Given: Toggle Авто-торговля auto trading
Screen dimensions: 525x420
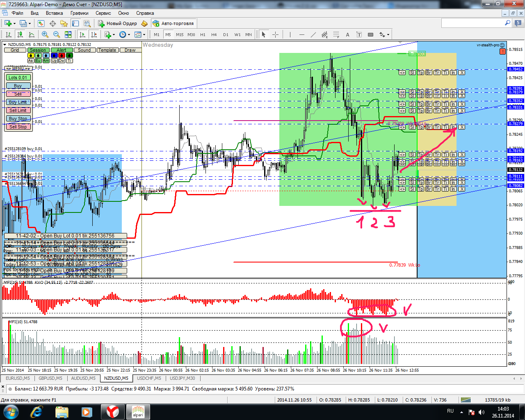Looking at the screenshot, I should pyautogui.click(x=174, y=23).
